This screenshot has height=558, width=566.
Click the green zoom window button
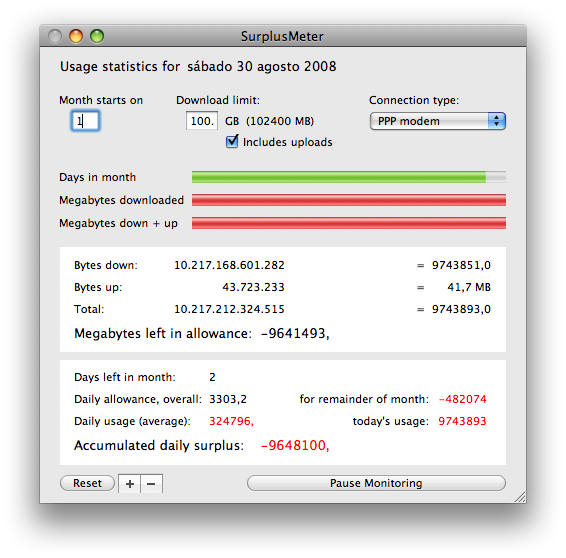(x=97, y=36)
